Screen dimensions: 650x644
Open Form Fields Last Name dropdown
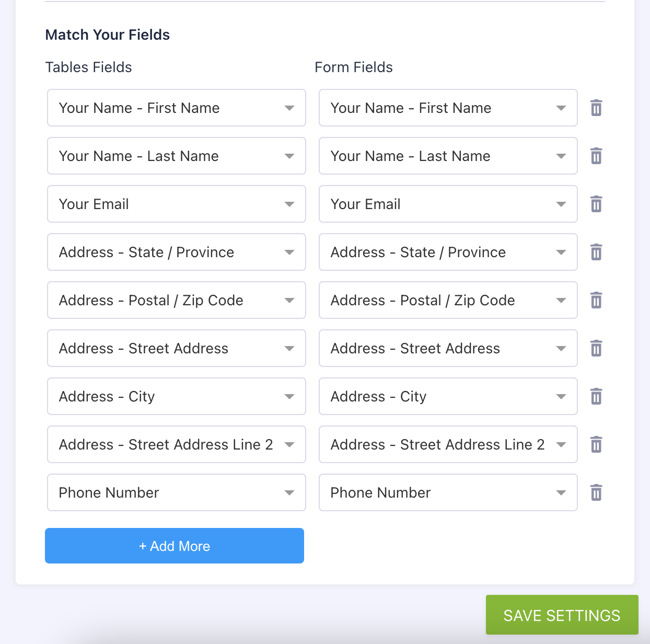[x=448, y=156]
